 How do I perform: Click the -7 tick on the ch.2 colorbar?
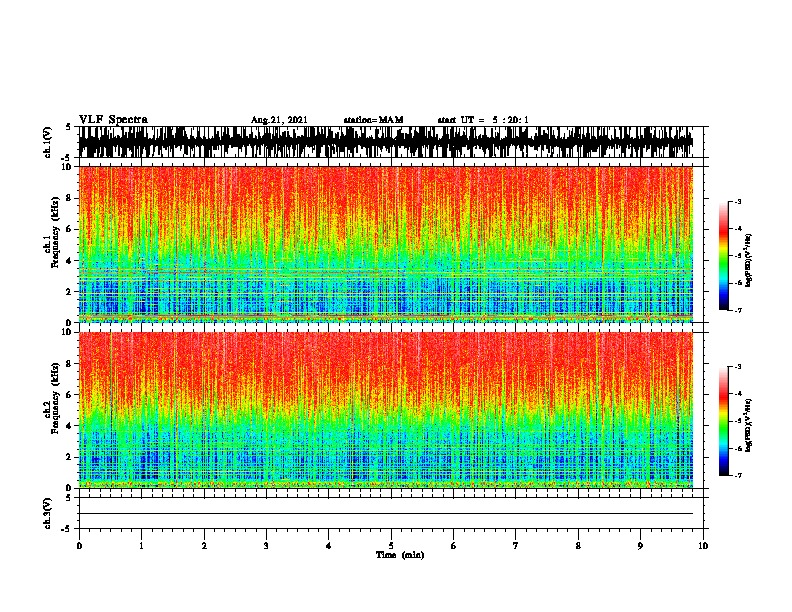(x=737, y=475)
